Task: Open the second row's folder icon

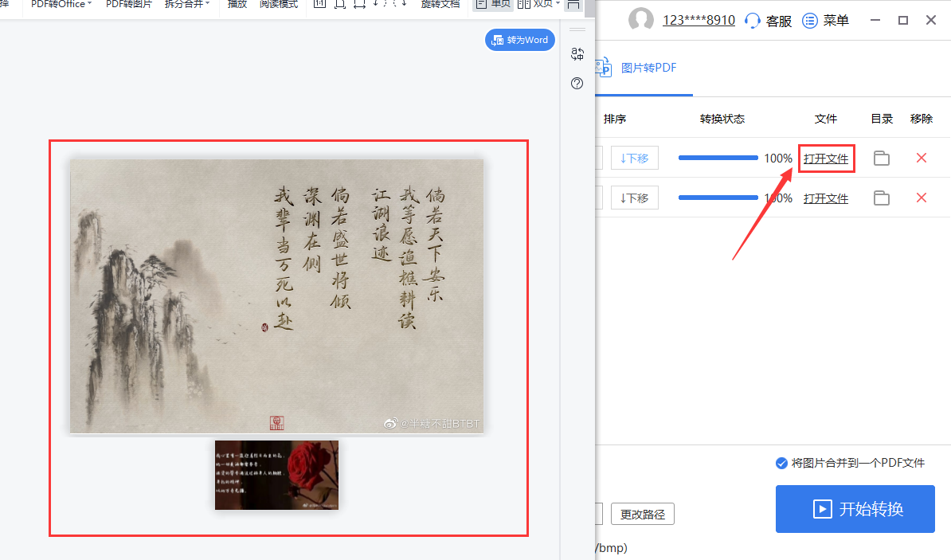Action: pos(881,198)
